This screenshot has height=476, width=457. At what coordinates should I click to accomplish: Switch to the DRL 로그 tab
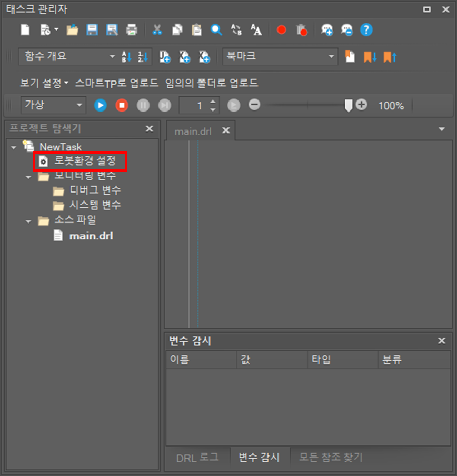[197, 458]
